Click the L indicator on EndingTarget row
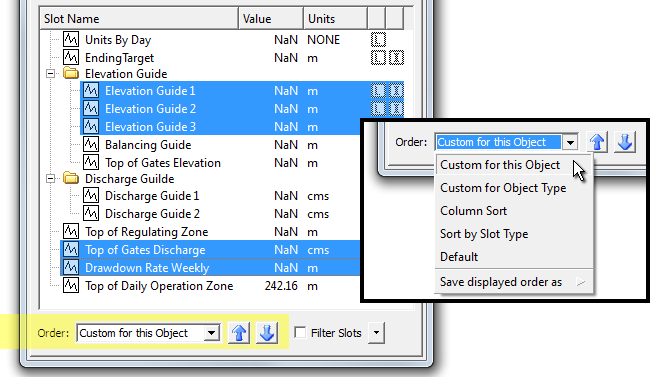 [378, 57]
